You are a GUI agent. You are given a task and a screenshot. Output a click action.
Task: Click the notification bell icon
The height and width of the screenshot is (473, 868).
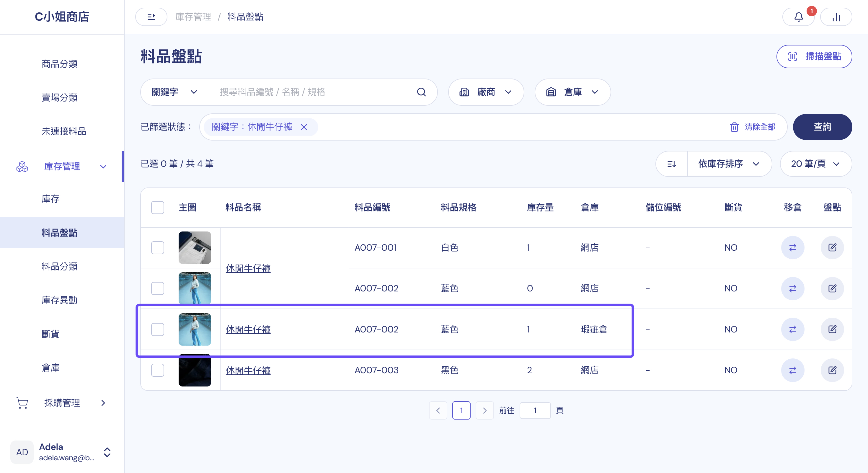(x=798, y=17)
